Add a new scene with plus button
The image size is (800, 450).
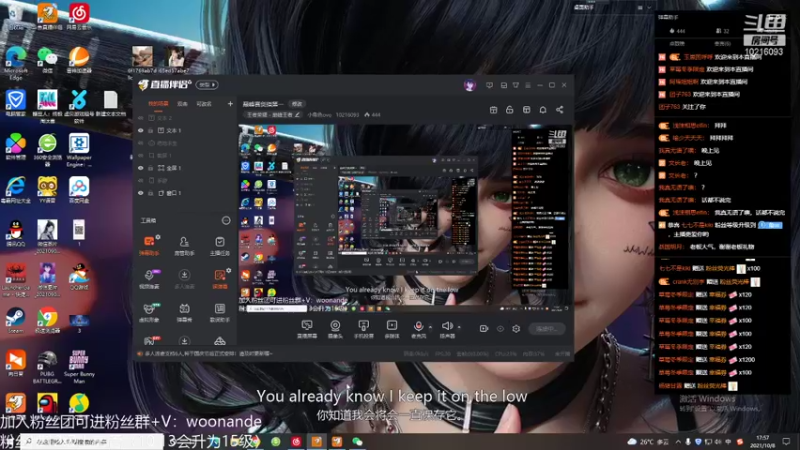230,104
